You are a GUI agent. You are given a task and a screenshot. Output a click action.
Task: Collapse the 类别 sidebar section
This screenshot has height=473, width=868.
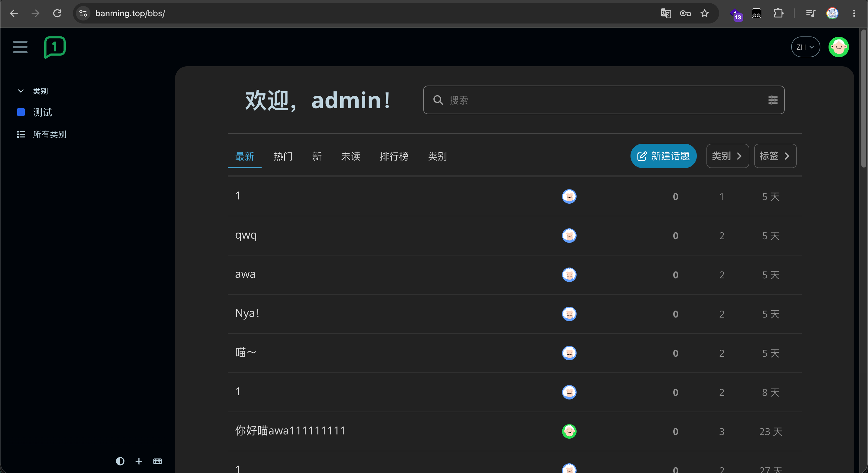(x=32, y=91)
